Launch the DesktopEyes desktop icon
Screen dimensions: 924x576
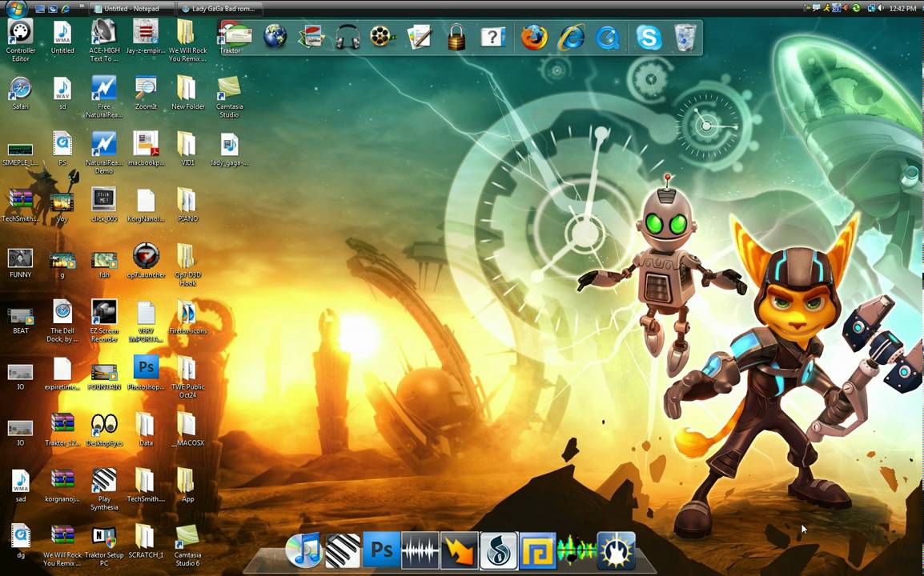pyautogui.click(x=104, y=429)
